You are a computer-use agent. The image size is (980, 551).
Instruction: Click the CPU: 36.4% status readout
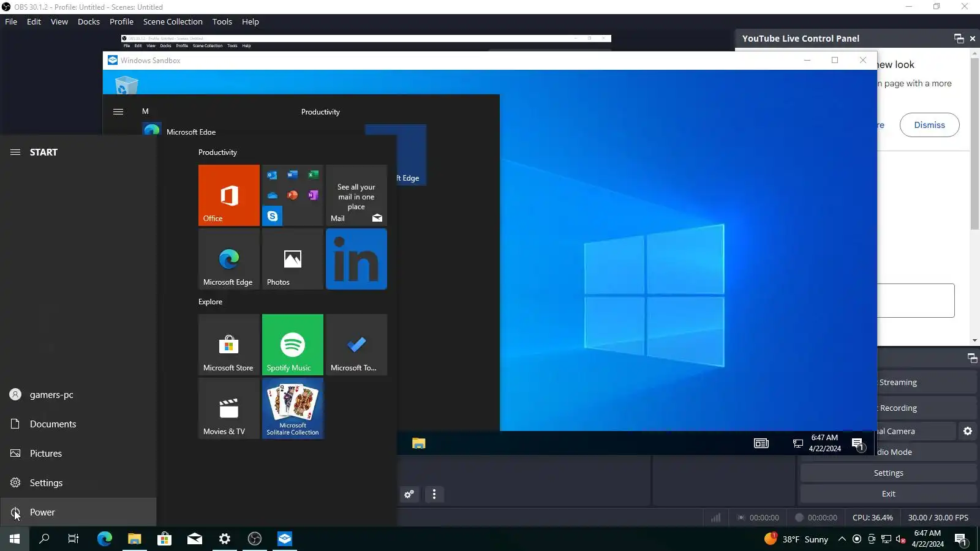click(x=872, y=517)
